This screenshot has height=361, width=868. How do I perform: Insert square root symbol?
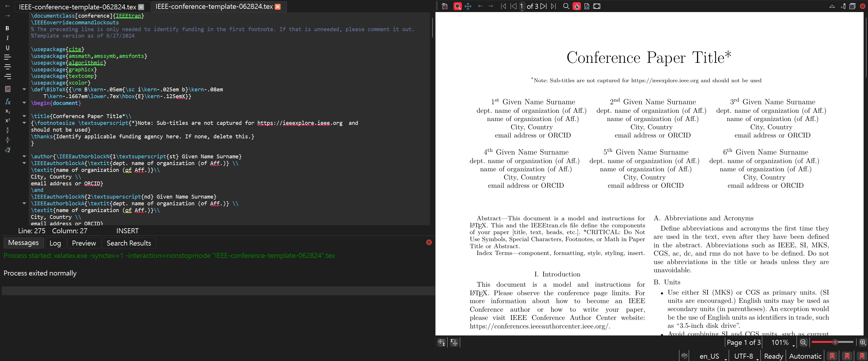pyautogui.click(x=7, y=150)
